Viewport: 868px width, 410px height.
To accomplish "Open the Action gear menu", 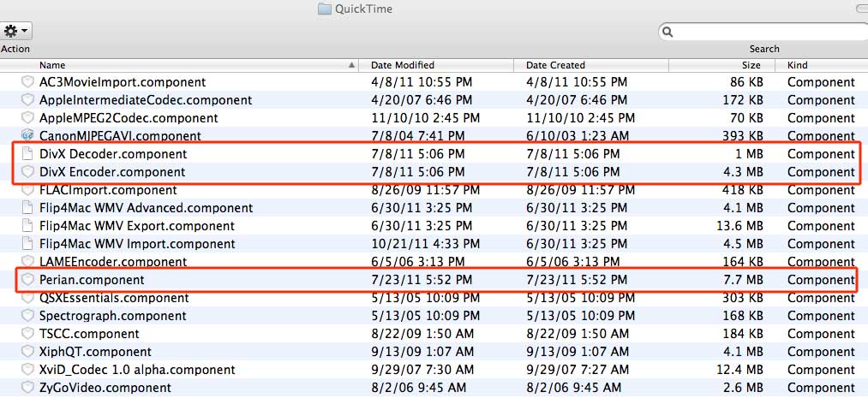I will click(16, 31).
